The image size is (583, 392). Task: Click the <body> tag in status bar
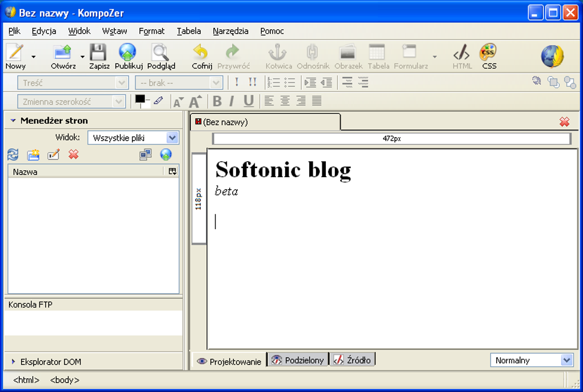tap(65, 380)
